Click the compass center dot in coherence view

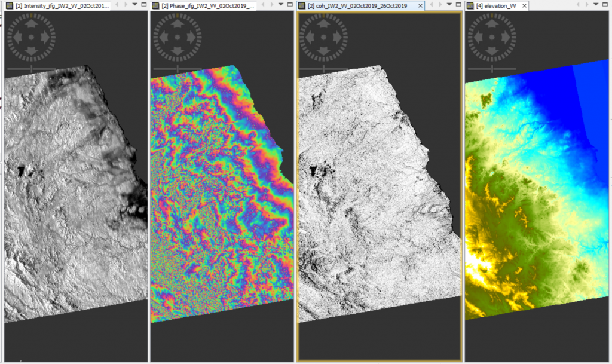323,38
